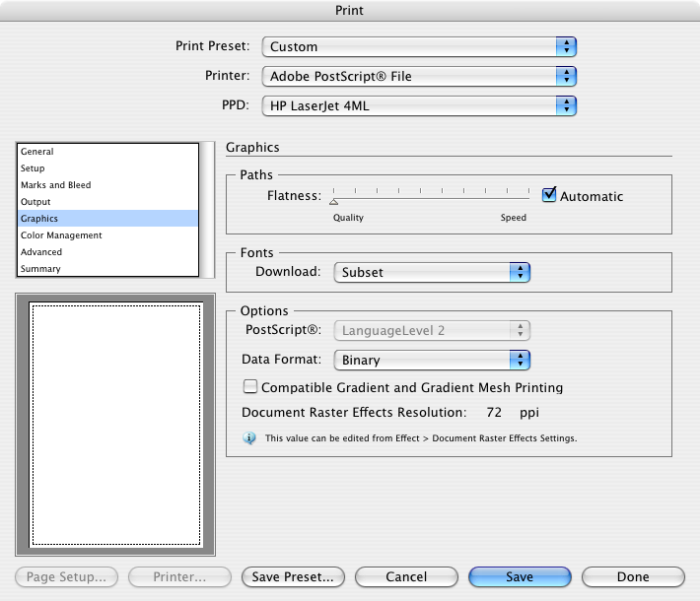Enable the Automatic flatness checkbox
700x601 pixels.
click(x=549, y=195)
